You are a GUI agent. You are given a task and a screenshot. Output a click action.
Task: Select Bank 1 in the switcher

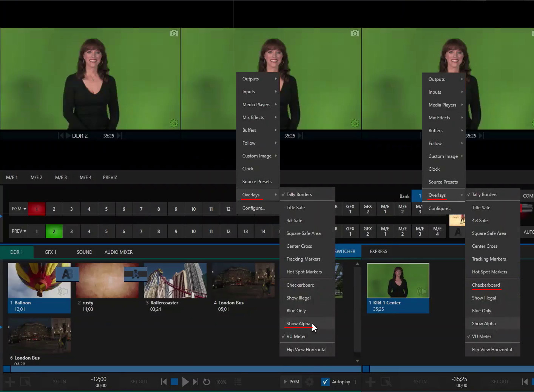pos(417,196)
